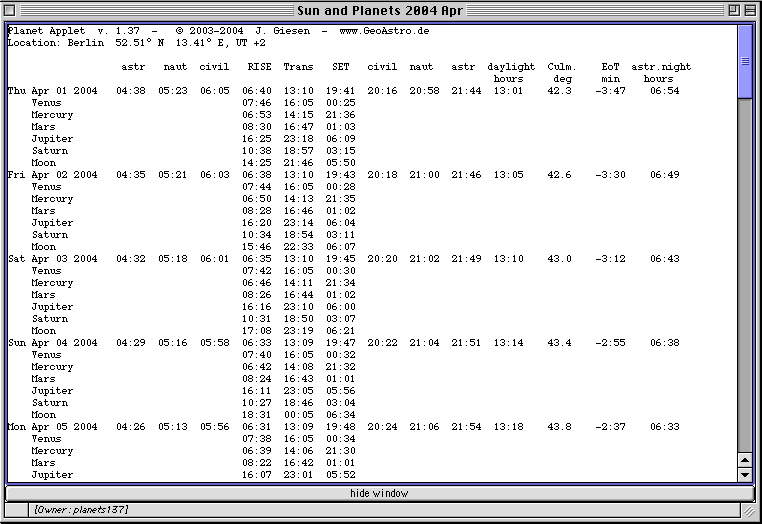
Task: Click the Sun and Planets 2004 Apr title
Action: tap(382, 9)
